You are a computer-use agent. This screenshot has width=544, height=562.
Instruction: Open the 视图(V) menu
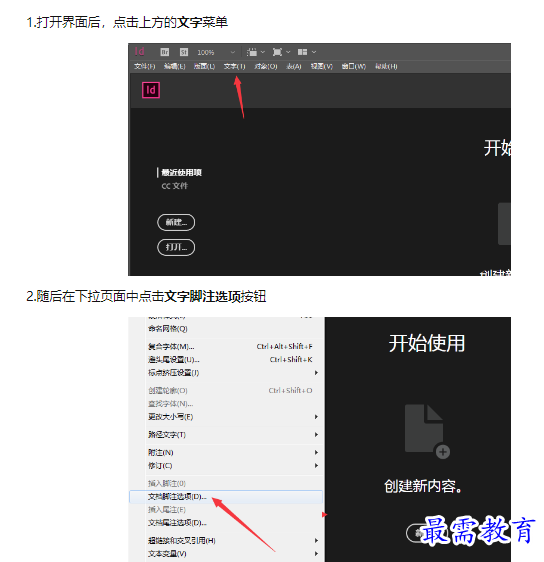(322, 66)
